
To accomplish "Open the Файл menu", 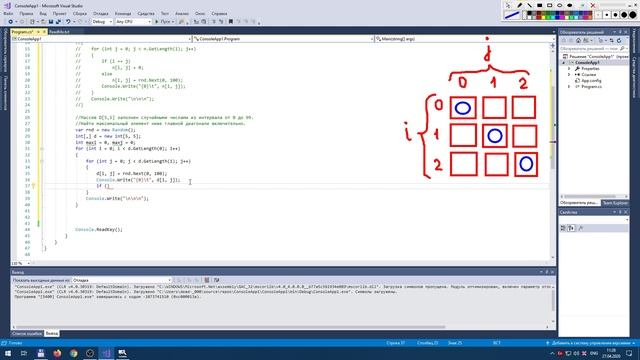I will click(8, 13).
